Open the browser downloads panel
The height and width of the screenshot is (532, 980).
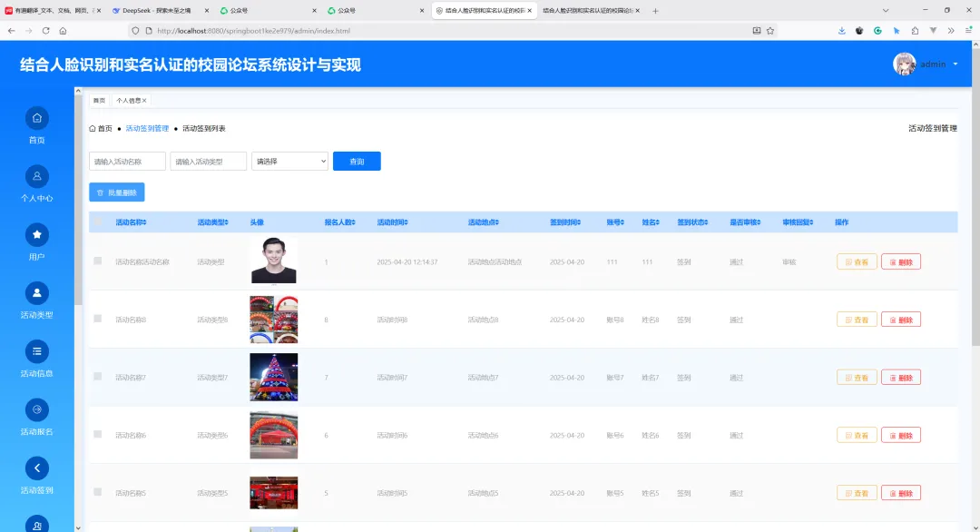point(842,31)
